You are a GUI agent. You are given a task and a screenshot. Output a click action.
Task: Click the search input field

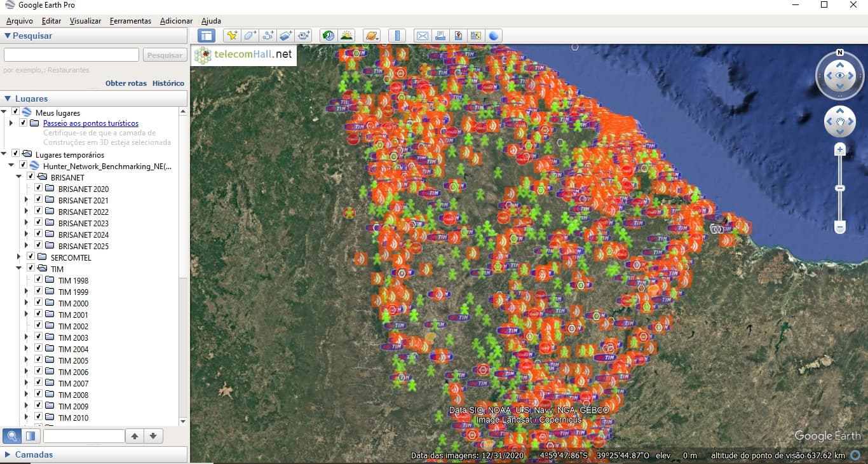click(71, 55)
